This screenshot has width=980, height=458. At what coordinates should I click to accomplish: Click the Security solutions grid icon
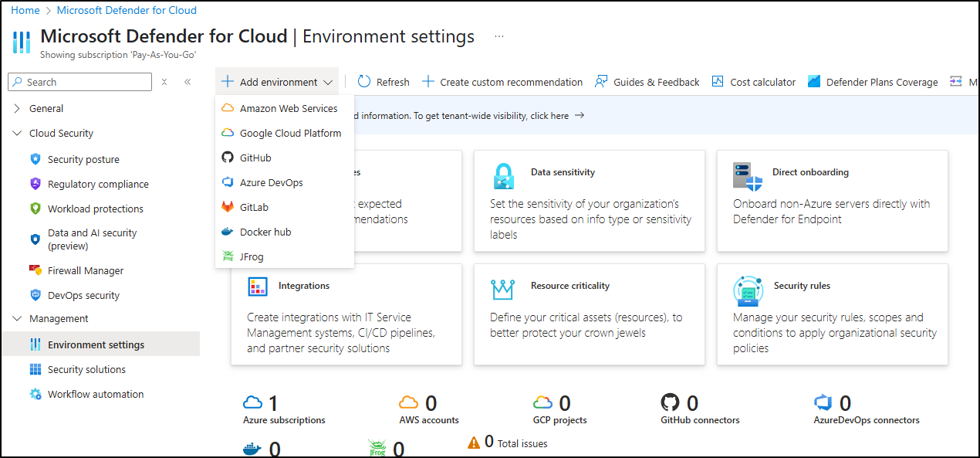tap(35, 369)
